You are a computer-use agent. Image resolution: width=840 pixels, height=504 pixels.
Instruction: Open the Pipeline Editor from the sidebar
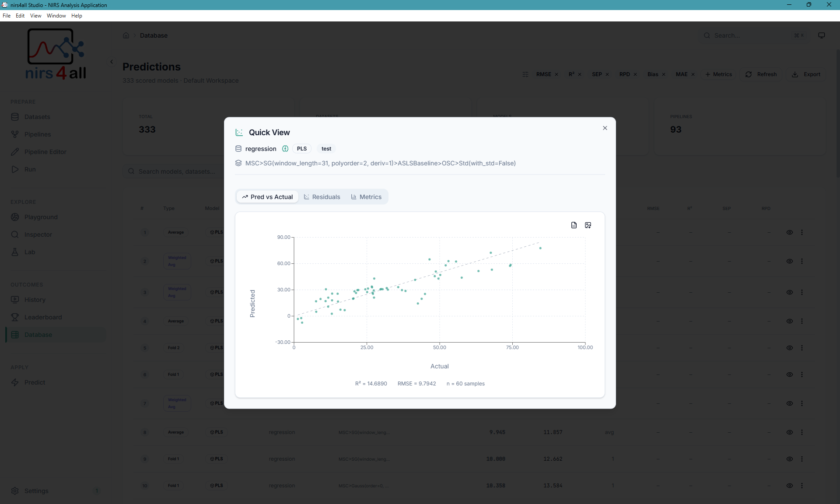coord(45,151)
